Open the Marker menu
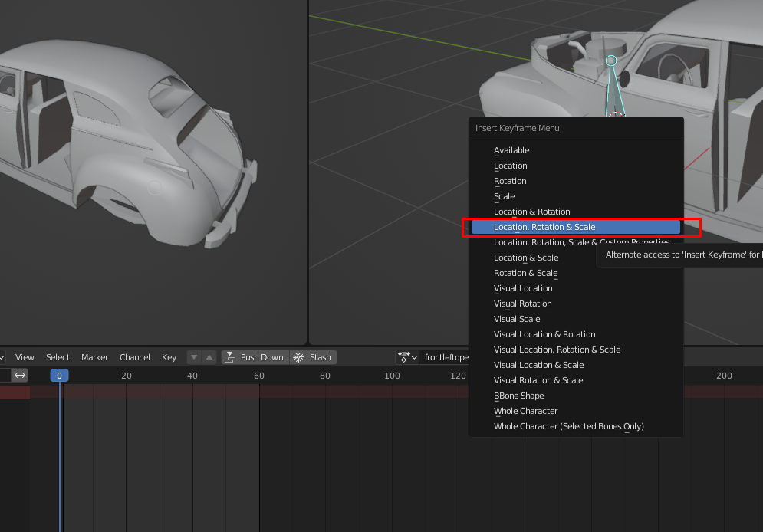Viewport: 763px width, 532px height. pyautogui.click(x=95, y=357)
